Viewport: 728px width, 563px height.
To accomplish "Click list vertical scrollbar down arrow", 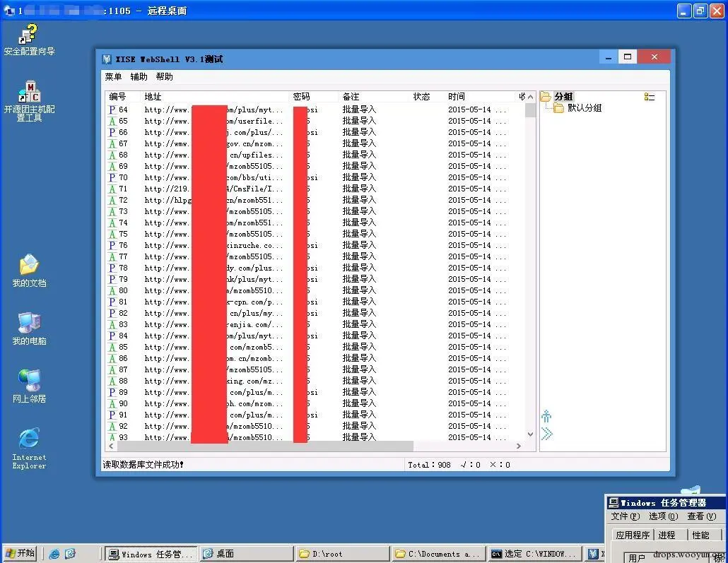I will pos(530,434).
